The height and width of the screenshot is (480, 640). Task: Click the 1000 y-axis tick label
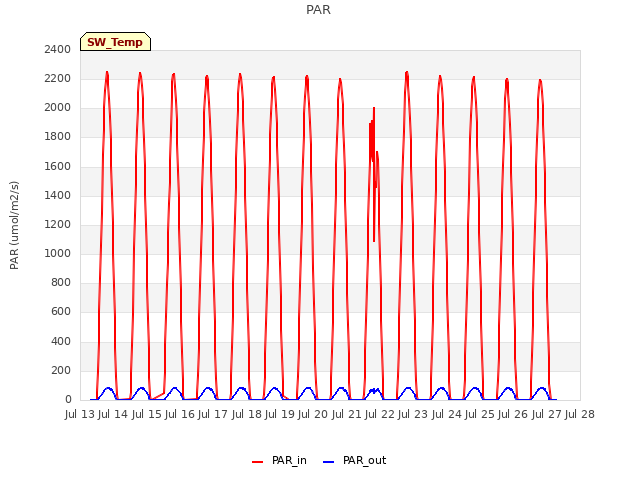tap(58, 253)
